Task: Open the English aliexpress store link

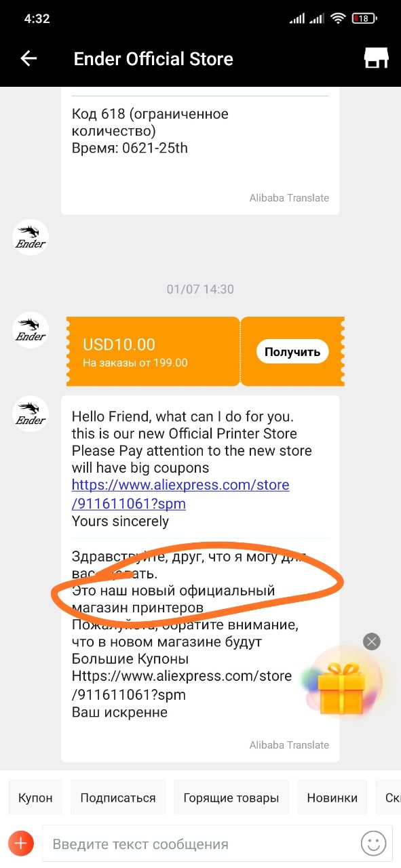Action: (x=180, y=494)
